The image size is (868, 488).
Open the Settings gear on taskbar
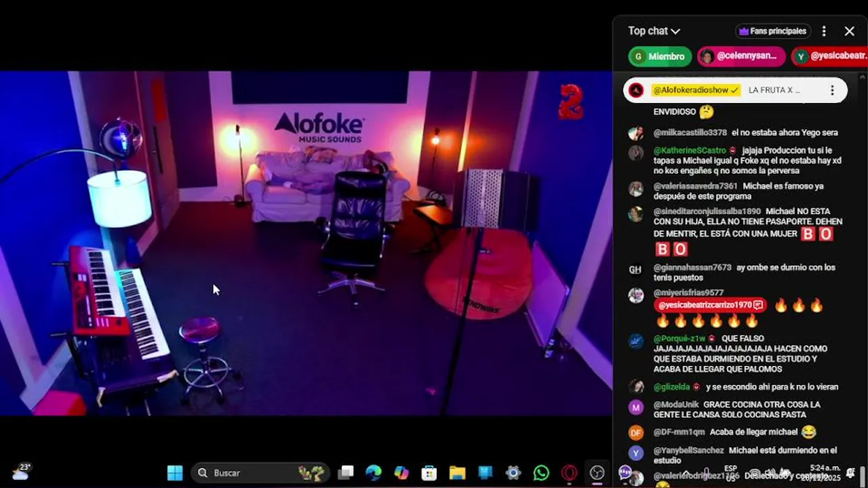tap(513, 473)
